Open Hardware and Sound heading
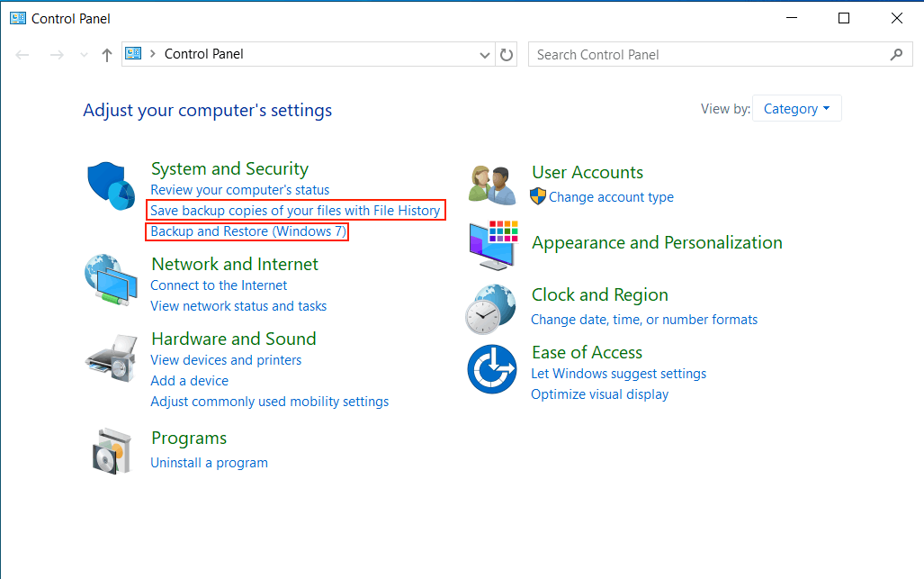This screenshot has height=579, width=924. click(234, 339)
